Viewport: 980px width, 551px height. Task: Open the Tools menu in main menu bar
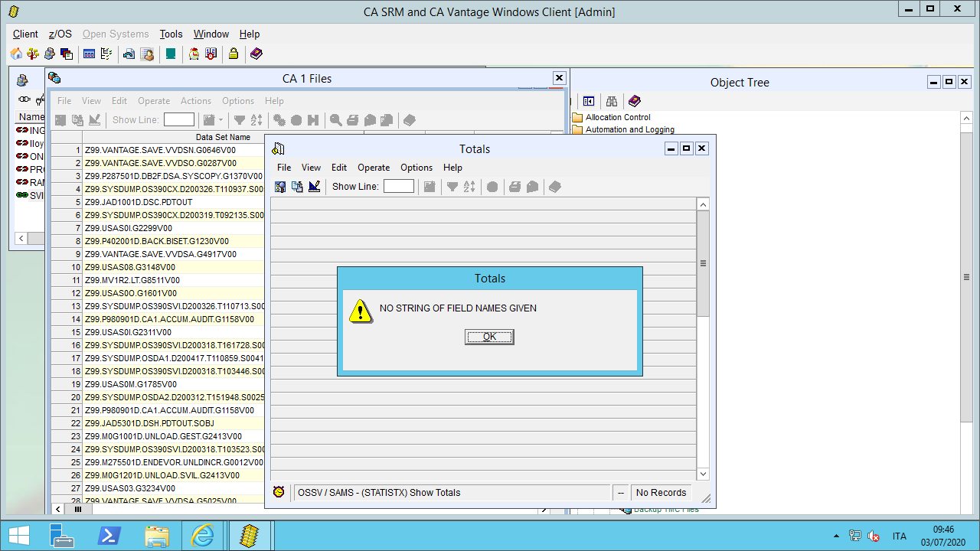[x=171, y=34]
